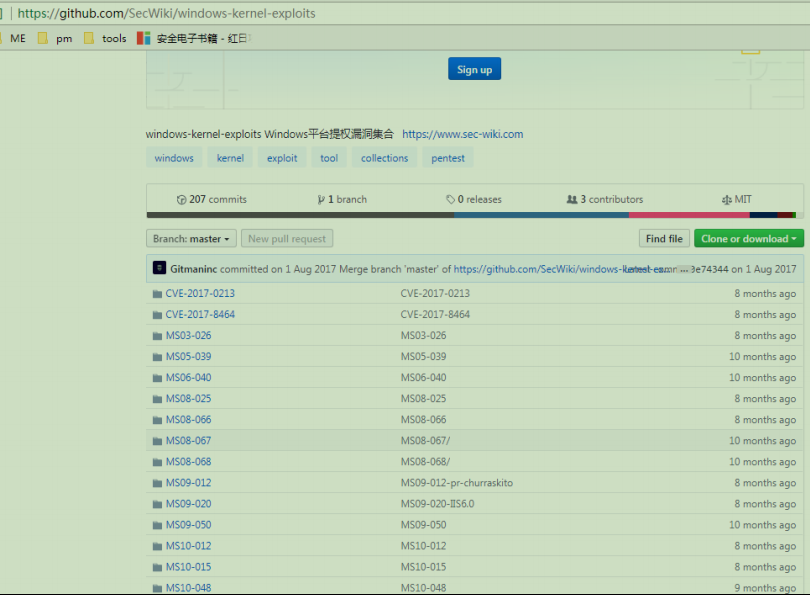Open commit message MS09-020-IIS6.0
The height and width of the screenshot is (595, 810).
coord(438,504)
